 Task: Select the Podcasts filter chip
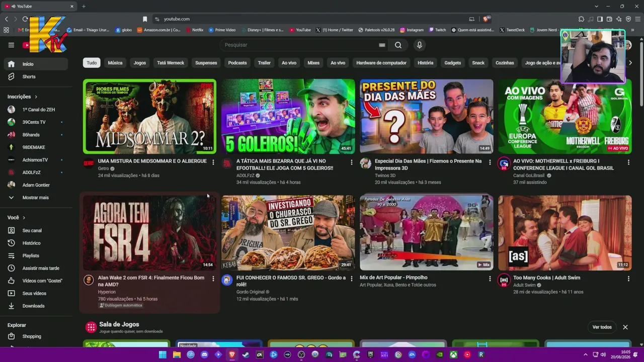pos(237,63)
